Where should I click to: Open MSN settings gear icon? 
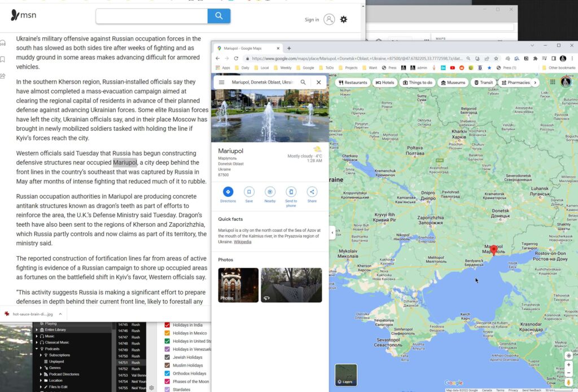(x=343, y=19)
